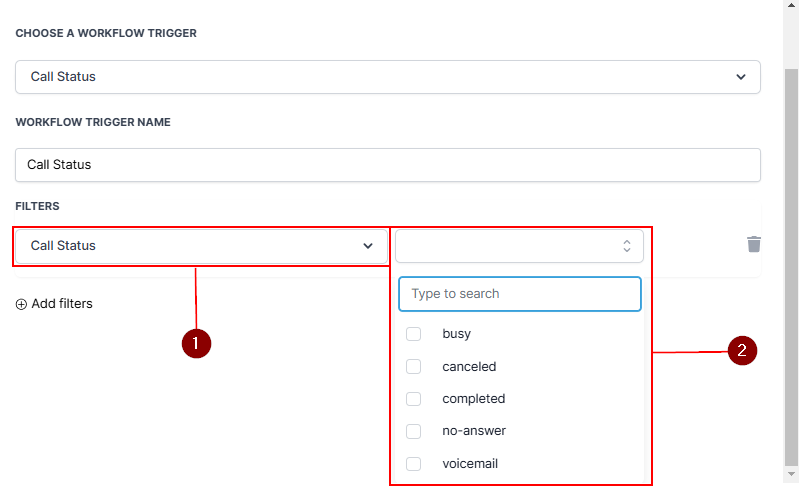Click the scrollbar down arrow

[790, 474]
